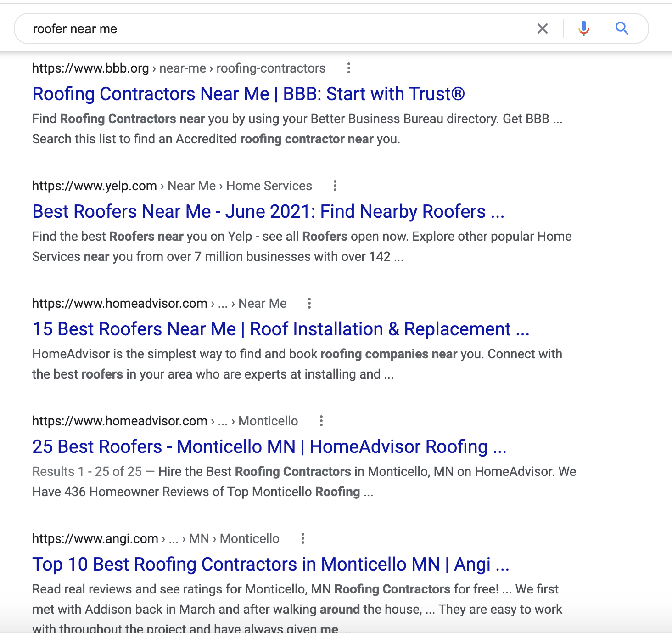Click the https://www.angi.com breadcrumb URL
672x633 pixels.
click(x=156, y=538)
